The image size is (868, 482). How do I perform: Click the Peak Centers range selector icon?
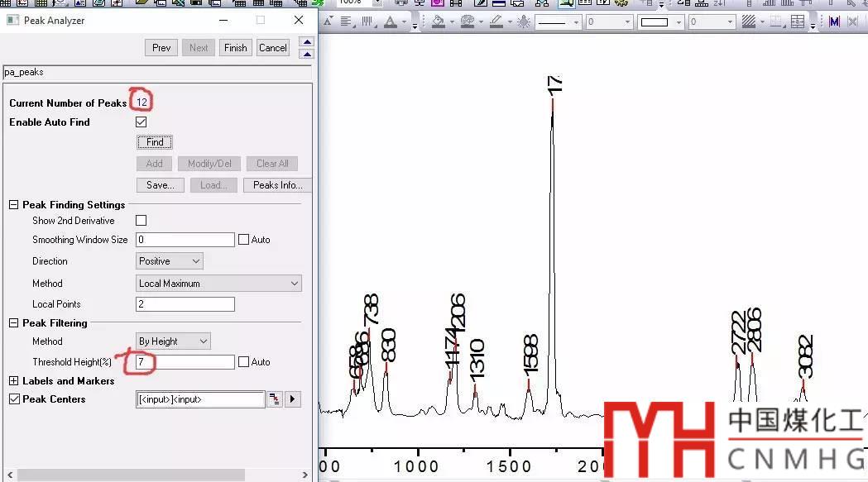coord(274,400)
